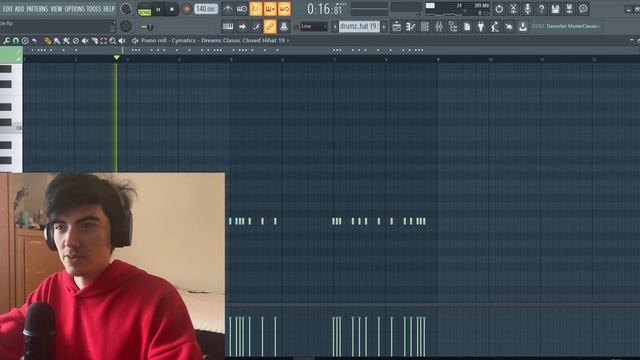This screenshot has height=360, width=640.
Task: Toggle step editing mode
Action: 256,27
